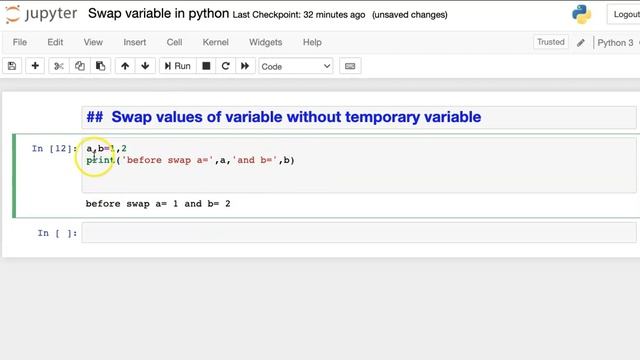Image resolution: width=640 pixels, height=360 pixels.
Task: Restart the kernel
Action: pos(225,66)
